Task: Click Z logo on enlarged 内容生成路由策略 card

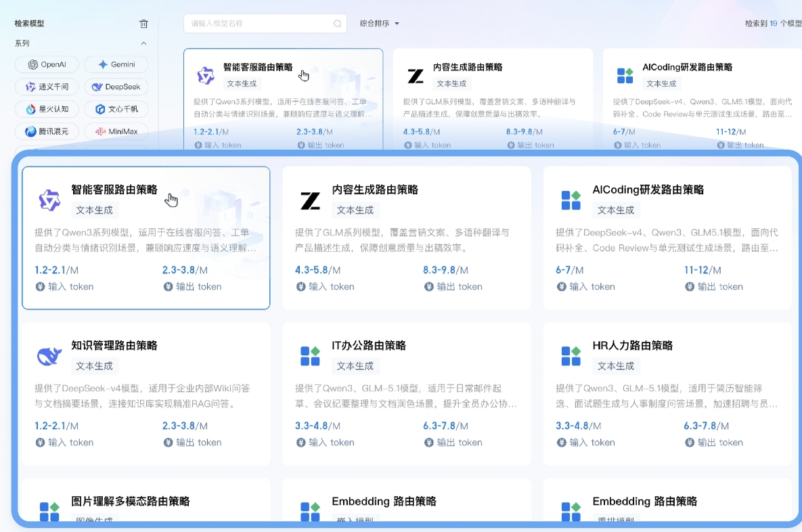Action: (310, 200)
